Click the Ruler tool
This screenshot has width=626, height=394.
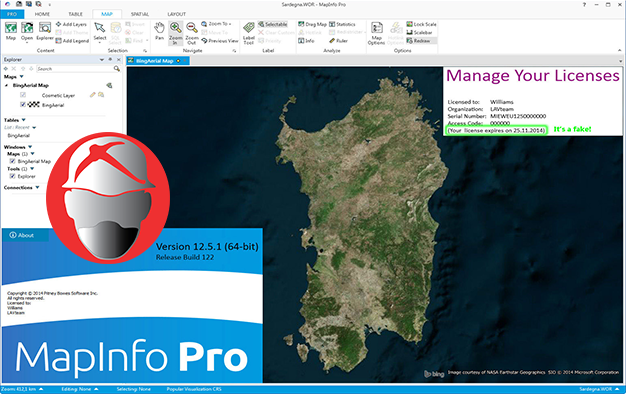tap(339, 41)
